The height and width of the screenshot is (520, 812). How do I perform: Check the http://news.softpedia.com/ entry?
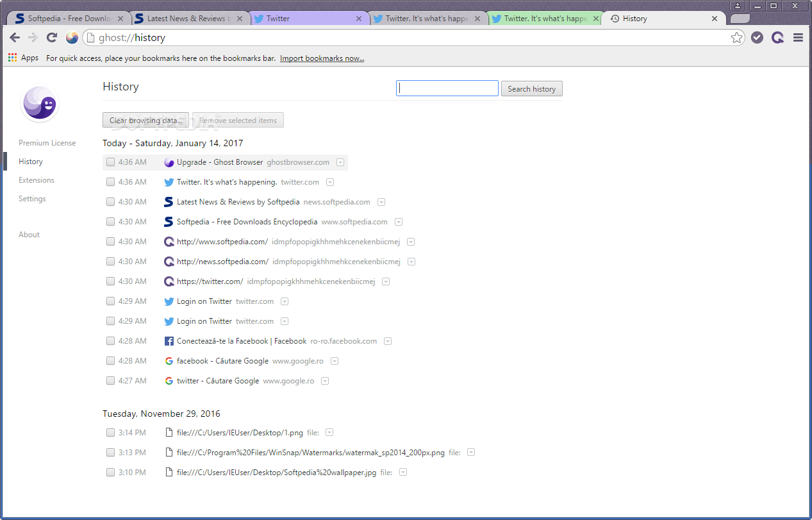(111, 262)
